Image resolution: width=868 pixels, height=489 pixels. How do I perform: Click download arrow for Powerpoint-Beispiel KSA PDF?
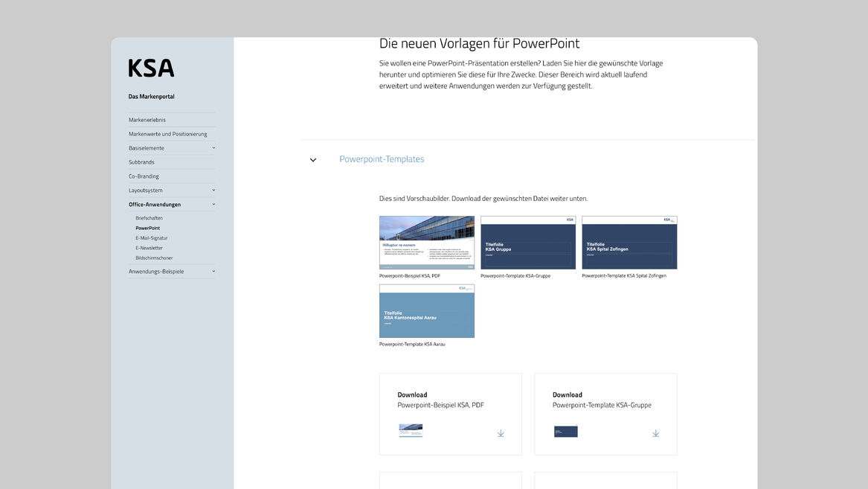coord(501,433)
